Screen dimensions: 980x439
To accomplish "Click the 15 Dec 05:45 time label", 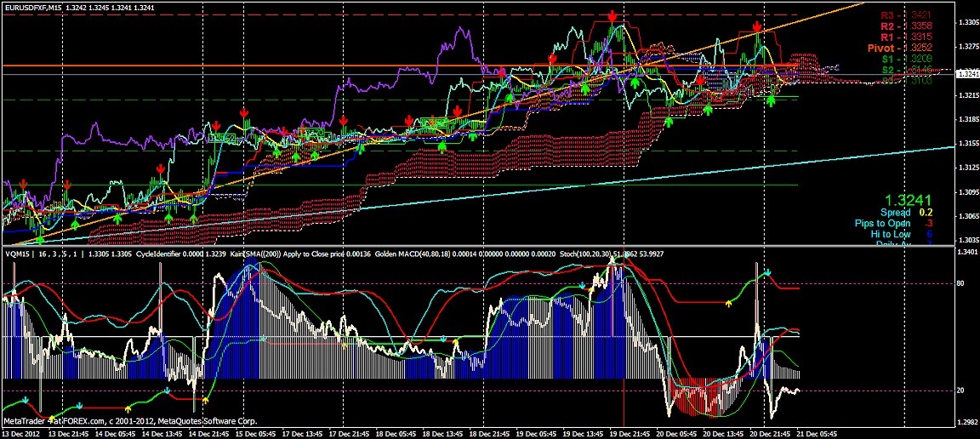I will tap(257, 433).
